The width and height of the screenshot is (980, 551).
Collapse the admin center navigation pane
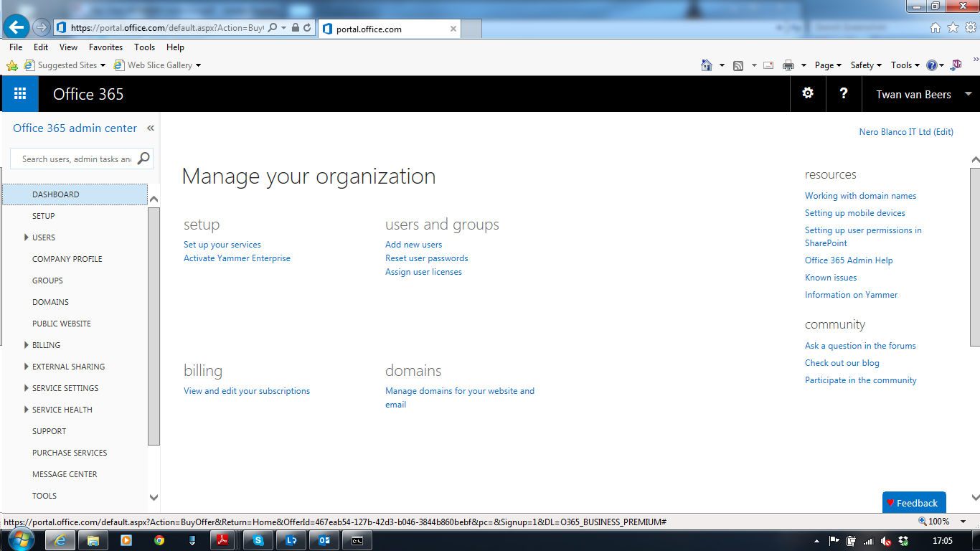151,128
